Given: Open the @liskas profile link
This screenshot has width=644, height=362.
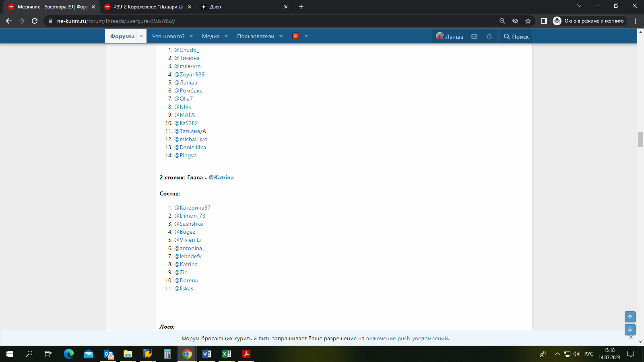Looking at the screenshot, I should click(184, 288).
